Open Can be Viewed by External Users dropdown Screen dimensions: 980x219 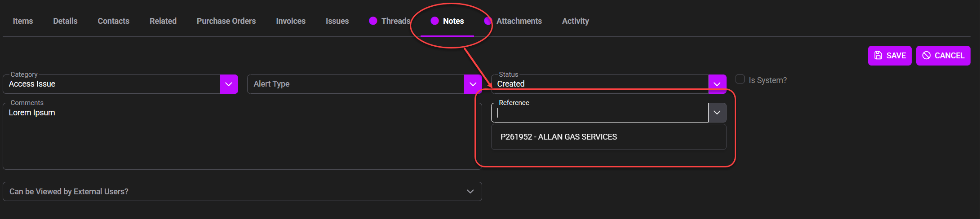[242, 192]
